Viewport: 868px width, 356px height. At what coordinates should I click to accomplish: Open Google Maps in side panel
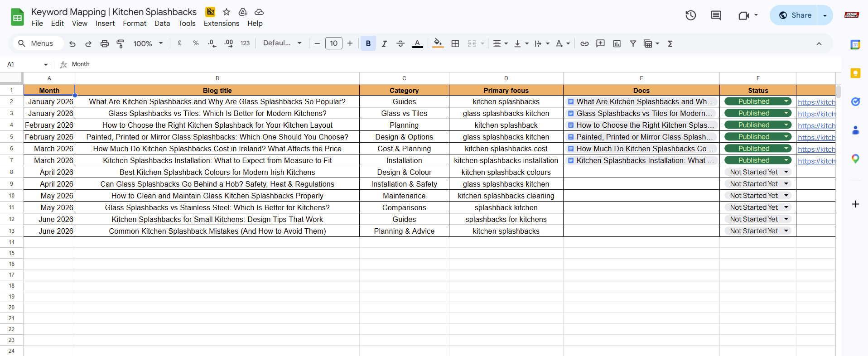pos(855,159)
